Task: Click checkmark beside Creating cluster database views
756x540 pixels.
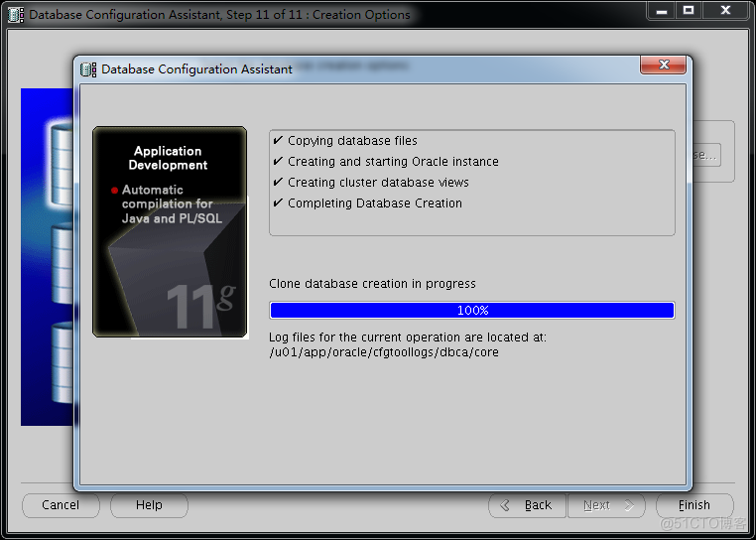Action: [278, 182]
